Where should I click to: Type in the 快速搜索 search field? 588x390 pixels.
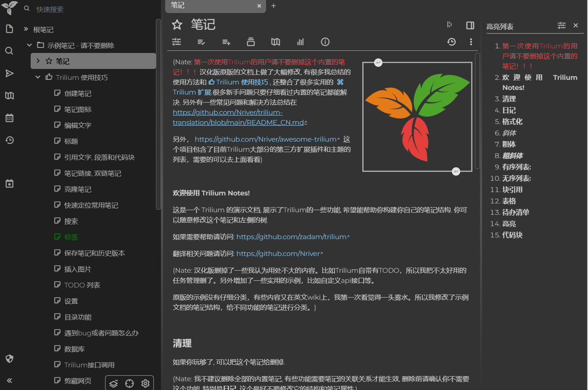tap(84, 9)
